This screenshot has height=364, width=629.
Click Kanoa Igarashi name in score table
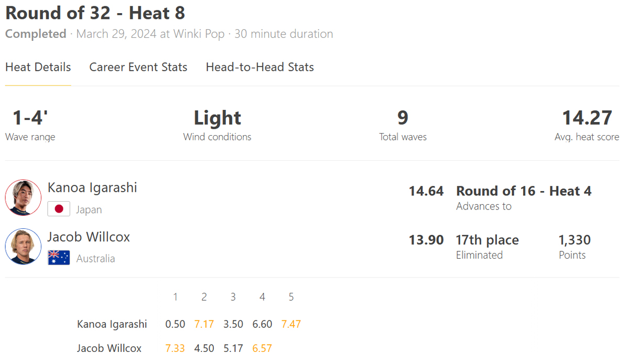(112, 324)
